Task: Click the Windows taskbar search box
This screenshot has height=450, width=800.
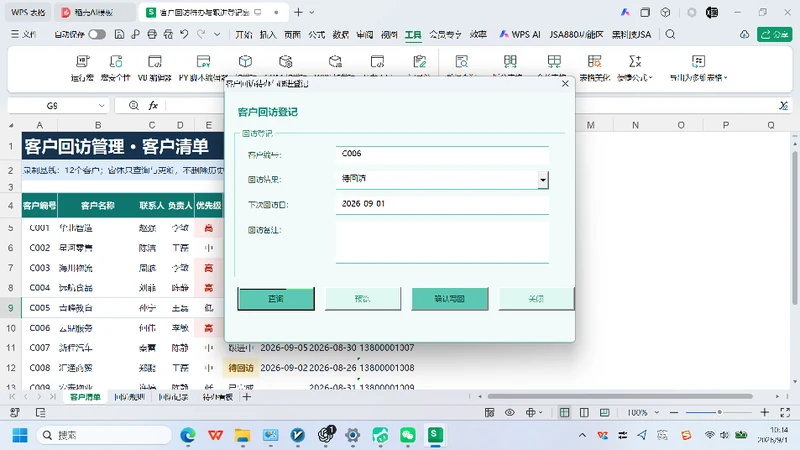Action: click(x=104, y=435)
